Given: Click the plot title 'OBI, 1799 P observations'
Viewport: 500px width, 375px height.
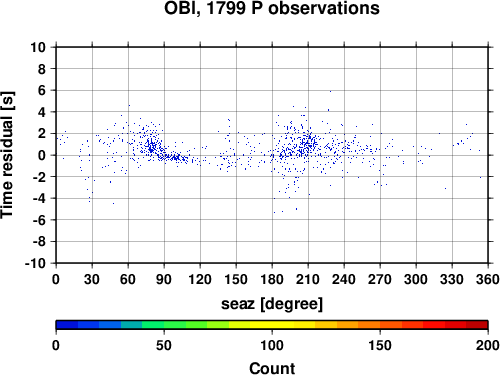Looking at the screenshot, I should pyautogui.click(x=272, y=8).
